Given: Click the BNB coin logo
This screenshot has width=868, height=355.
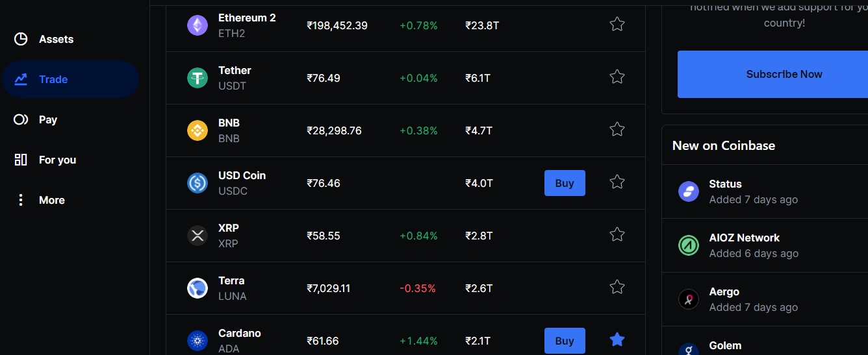Looking at the screenshot, I should coord(198,130).
